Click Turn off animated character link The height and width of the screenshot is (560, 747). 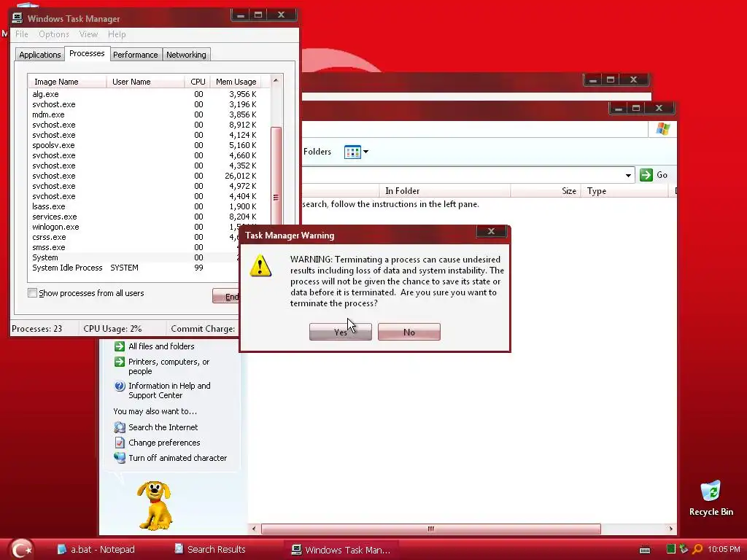tap(178, 458)
